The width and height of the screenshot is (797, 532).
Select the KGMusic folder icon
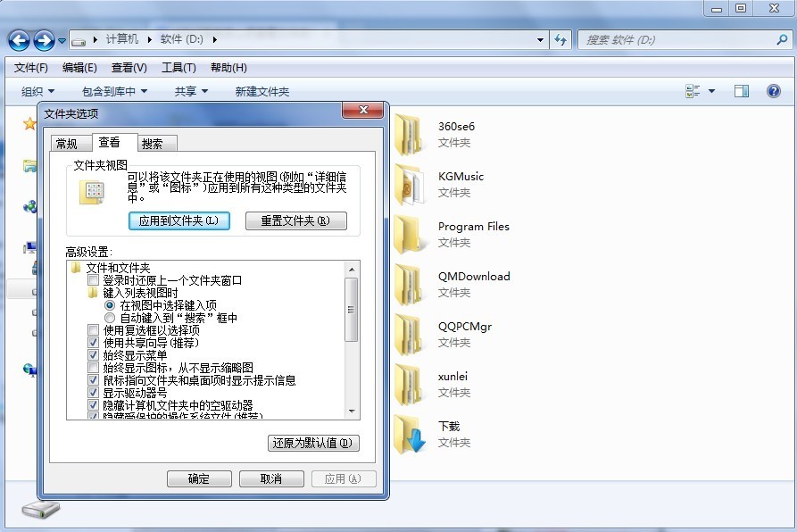pyautogui.click(x=408, y=185)
